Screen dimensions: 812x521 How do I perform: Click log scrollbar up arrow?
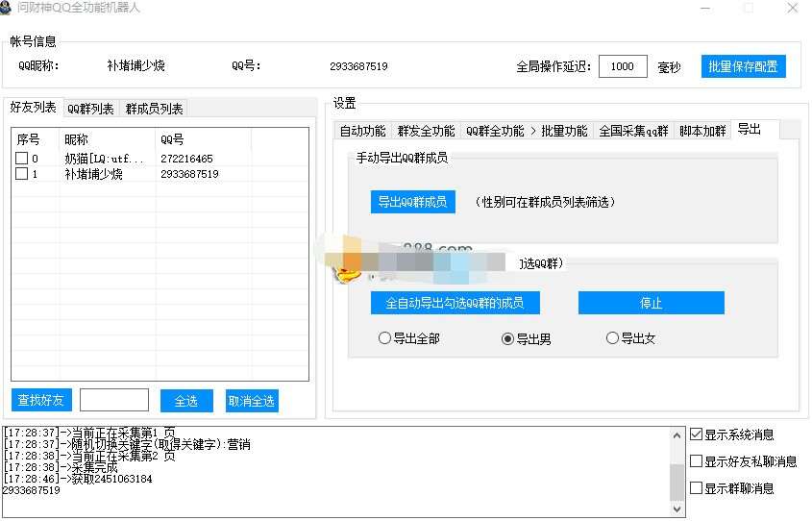click(x=677, y=435)
